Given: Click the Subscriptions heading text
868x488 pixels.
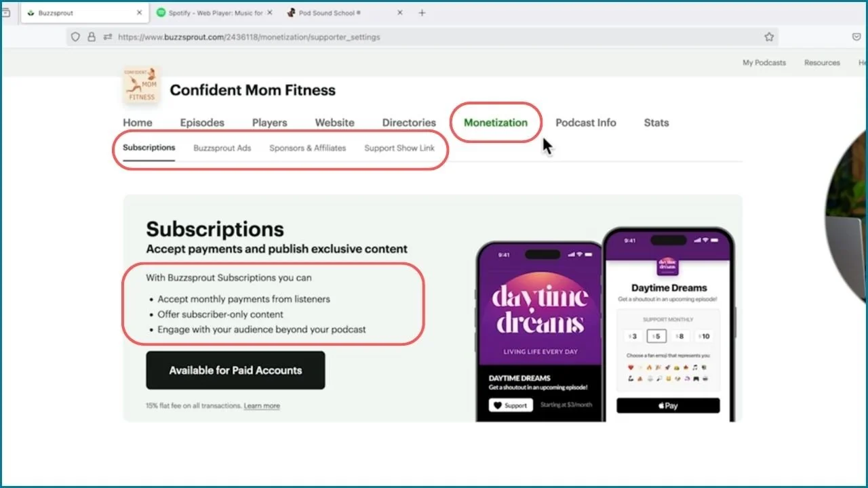Looking at the screenshot, I should point(215,229).
